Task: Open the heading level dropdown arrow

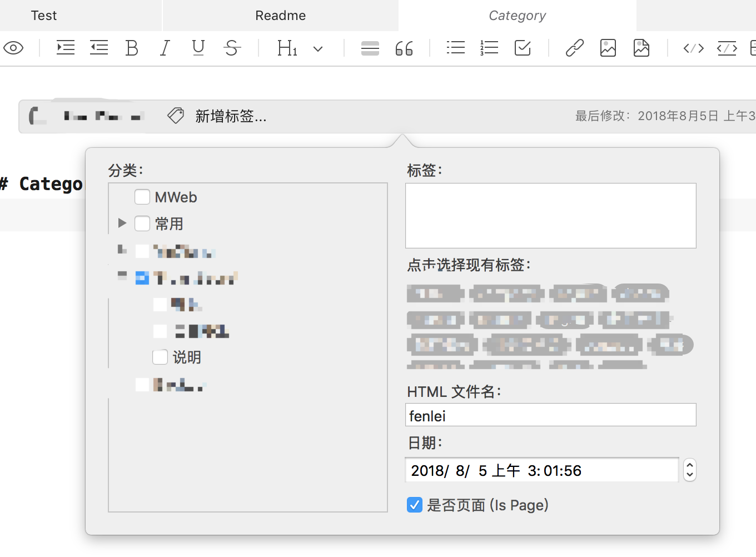Action: click(x=318, y=49)
